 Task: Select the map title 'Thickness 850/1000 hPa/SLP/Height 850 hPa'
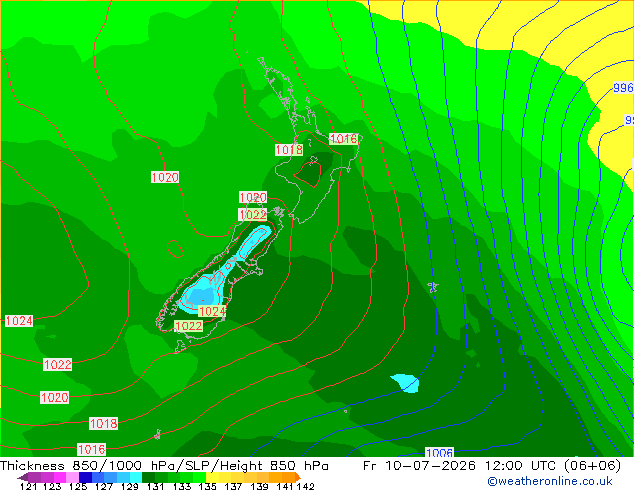pyautogui.click(x=164, y=466)
